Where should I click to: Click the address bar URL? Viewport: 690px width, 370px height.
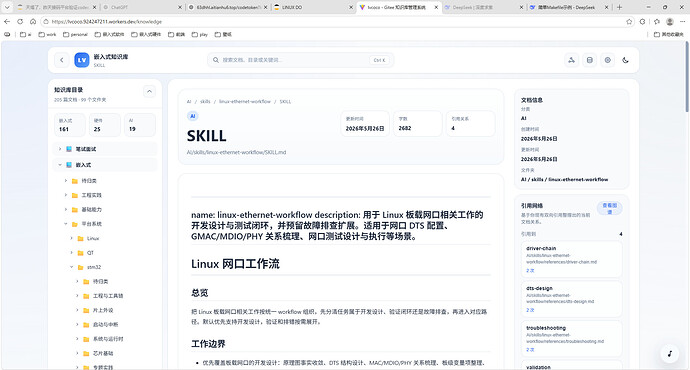[106, 22]
